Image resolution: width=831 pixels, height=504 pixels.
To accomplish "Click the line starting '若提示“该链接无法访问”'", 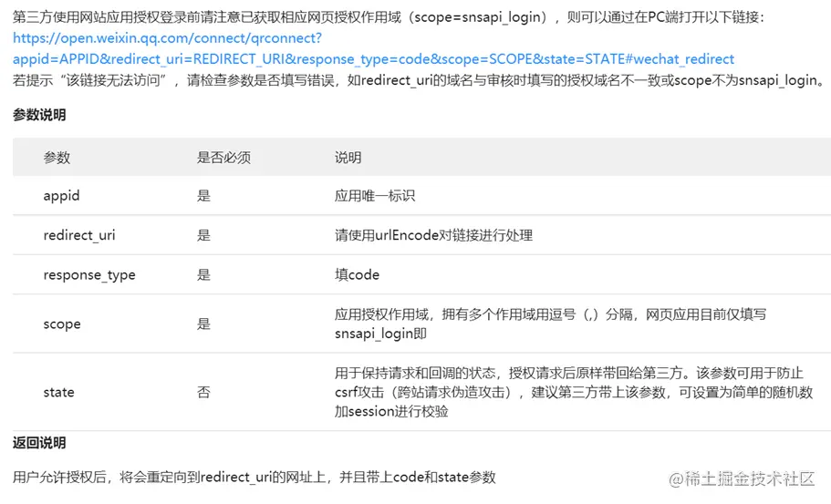I will [x=420, y=80].
